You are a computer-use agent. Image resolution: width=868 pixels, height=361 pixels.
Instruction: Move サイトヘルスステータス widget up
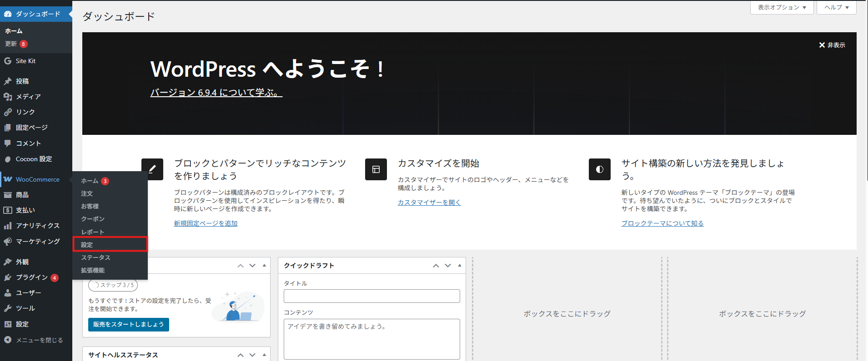241,355
